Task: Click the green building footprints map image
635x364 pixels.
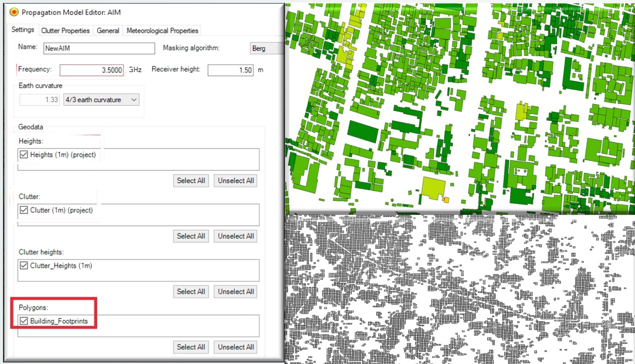Action: 460,108
